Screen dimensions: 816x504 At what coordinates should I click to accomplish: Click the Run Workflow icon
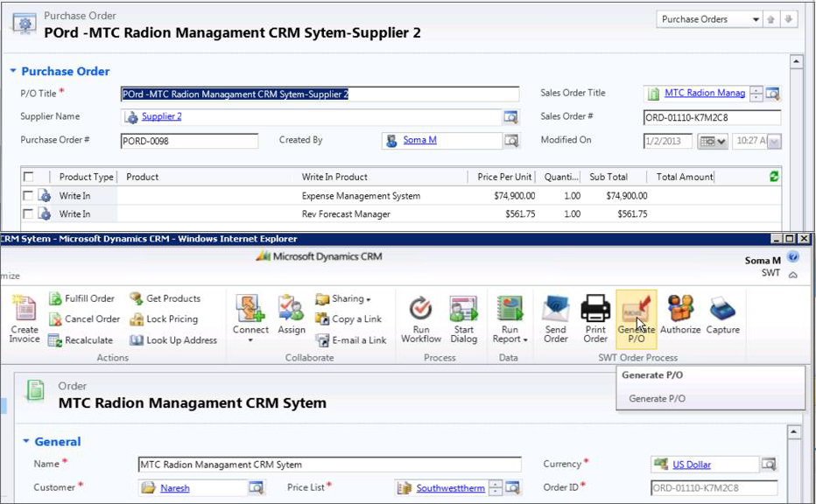click(421, 310)
